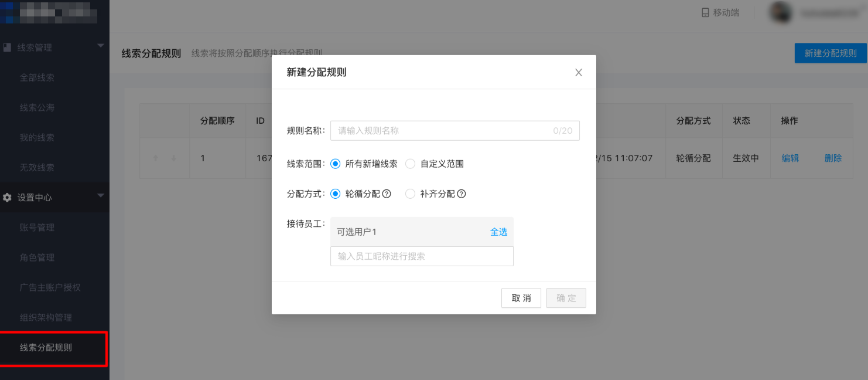Open the 设置中心 gear icon in sidebar

(8, 198)
